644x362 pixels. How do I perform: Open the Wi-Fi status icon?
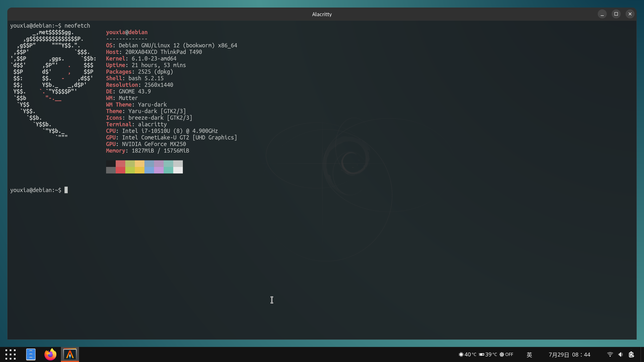[610, 354]
